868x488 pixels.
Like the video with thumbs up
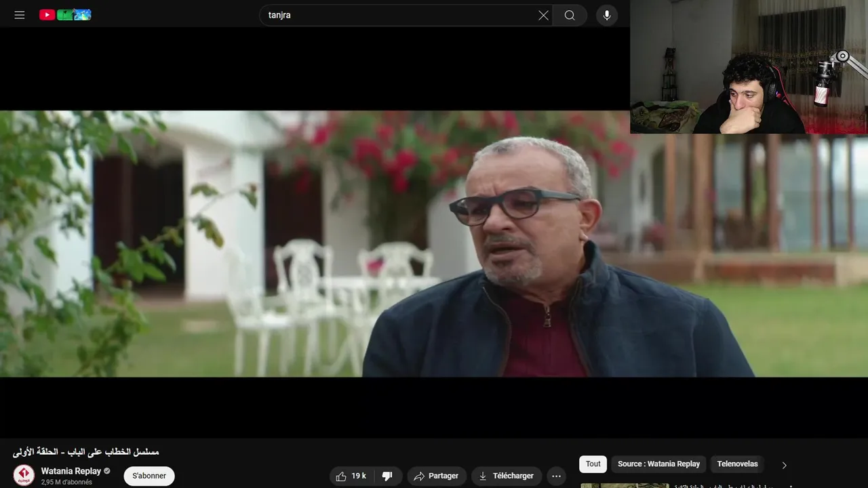click(351, 476)
